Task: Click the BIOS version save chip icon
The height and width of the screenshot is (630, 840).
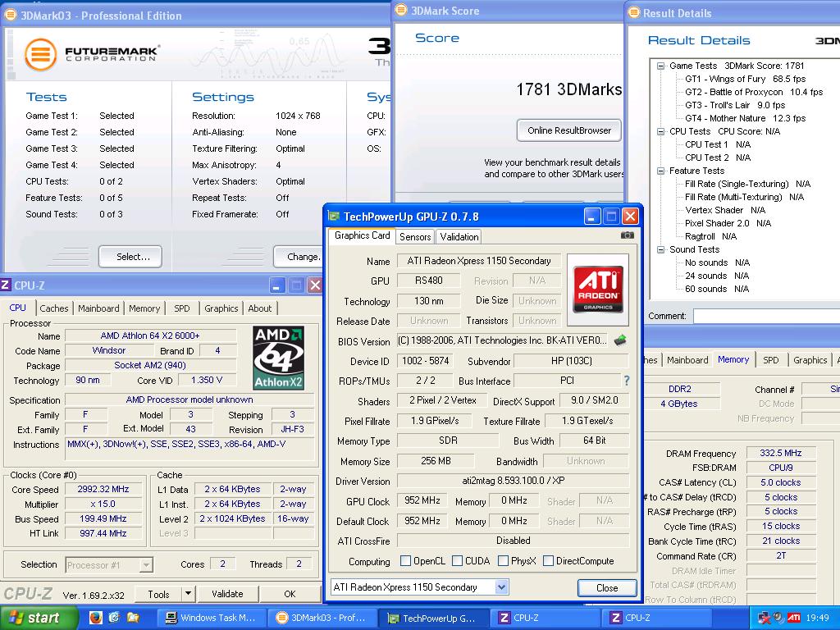Action: 620,340
